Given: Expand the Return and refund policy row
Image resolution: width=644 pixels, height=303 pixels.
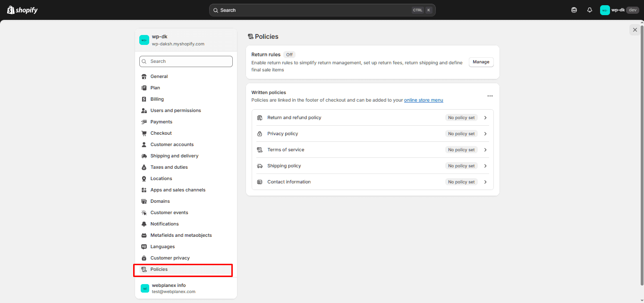Looking at the screenshot, I should pos(485,117).
